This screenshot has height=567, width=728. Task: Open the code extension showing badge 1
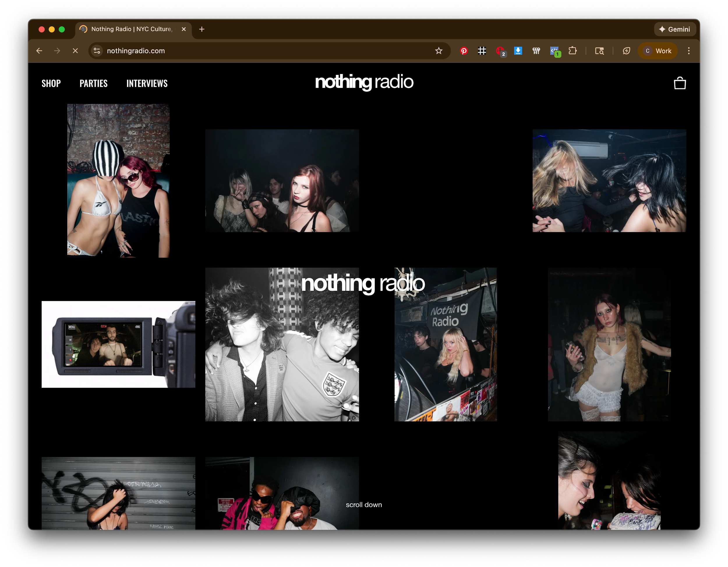[554, 51]
